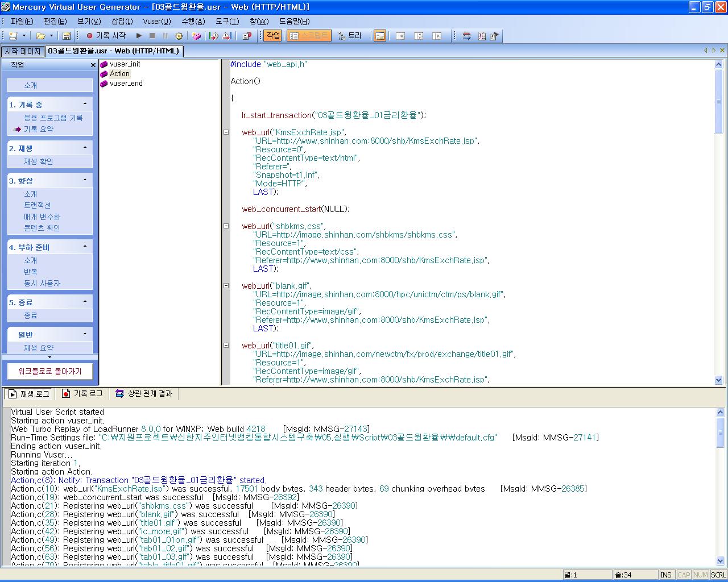Select vuser_end in action list
728x582 pixels.
[x=126, y=84]
